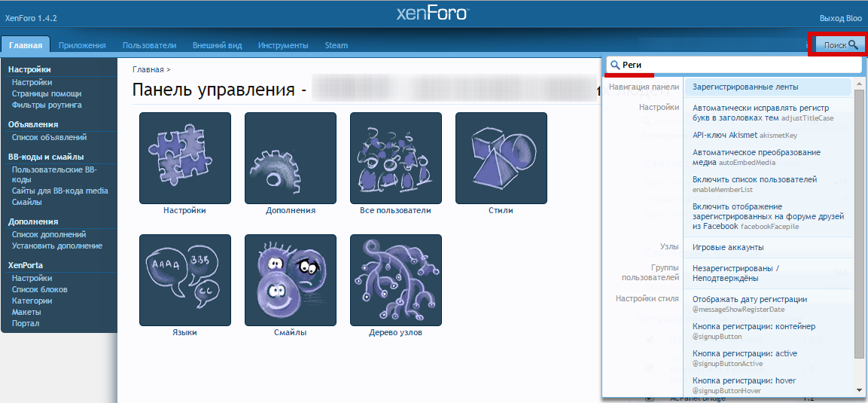Image resolution: width=868 pixels, height=403 pixels.
Task: Open Фильтры роутинга in sidebar
Action: click(x=47, y=105)
